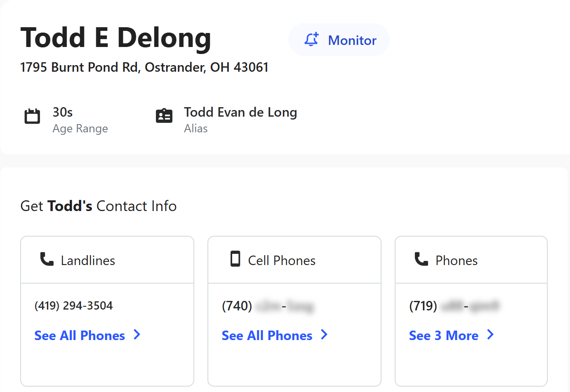Click the chevron next to Cell Phones See All Phones

point(325,335)
